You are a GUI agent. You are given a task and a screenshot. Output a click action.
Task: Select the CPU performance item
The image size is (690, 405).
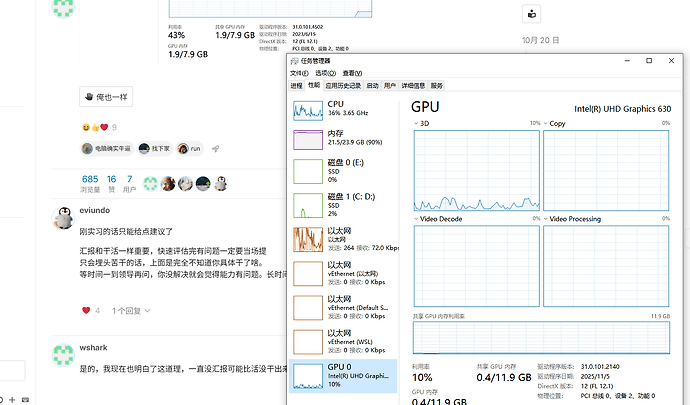pos(343,110)
